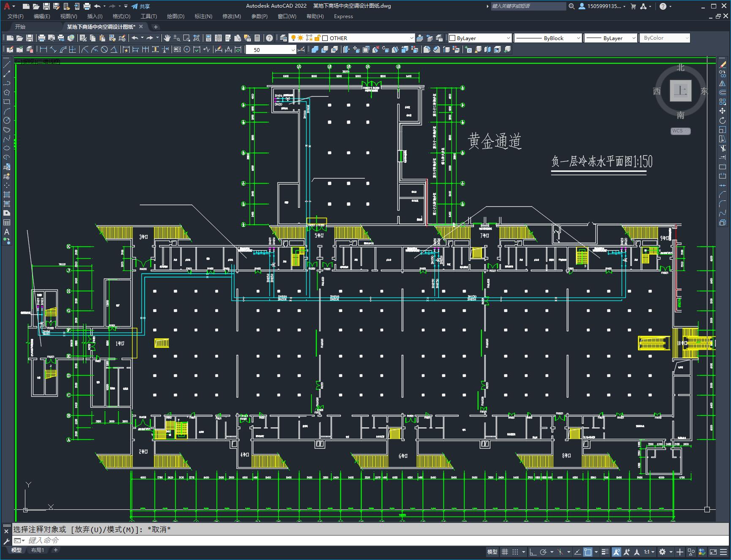Open the 文件(F) menu
Viewport: 731px width, 560px height.
[x=16, y=16]
